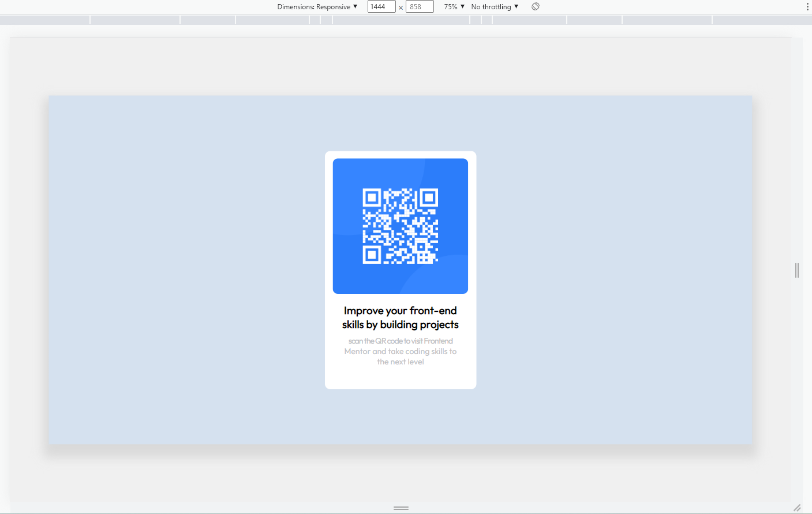The image size is (812, 514).
Task: Click the heading about improving front-end skills
Action: tap(401, 316)
